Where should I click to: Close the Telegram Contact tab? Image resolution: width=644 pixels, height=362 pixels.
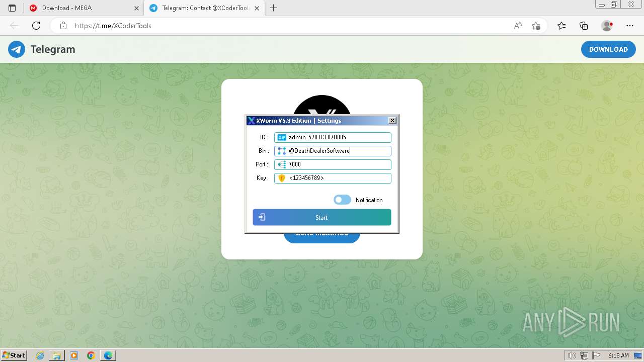[257, 8]
